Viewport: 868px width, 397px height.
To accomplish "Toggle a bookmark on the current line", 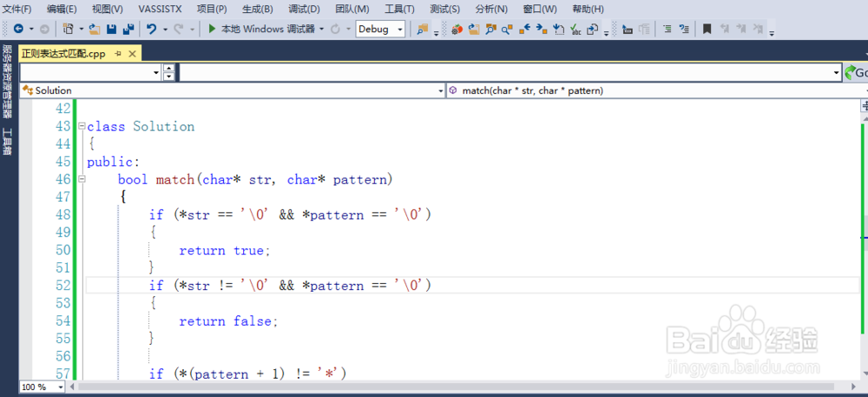I will click(x=707, y=29).
